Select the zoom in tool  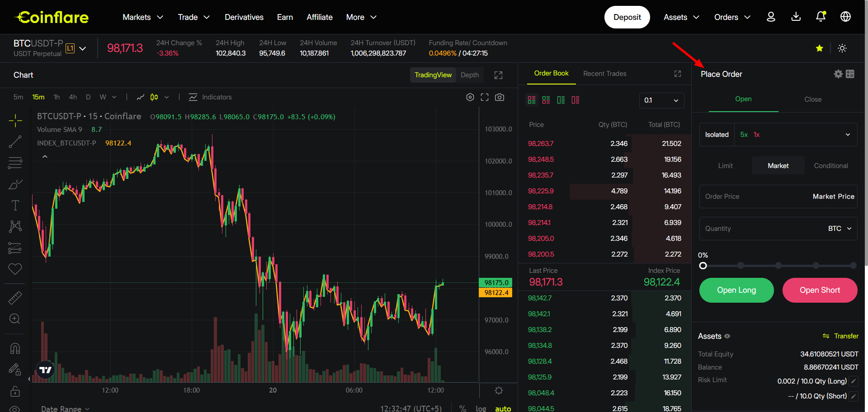pyautogui.click(x=15, y=319)
